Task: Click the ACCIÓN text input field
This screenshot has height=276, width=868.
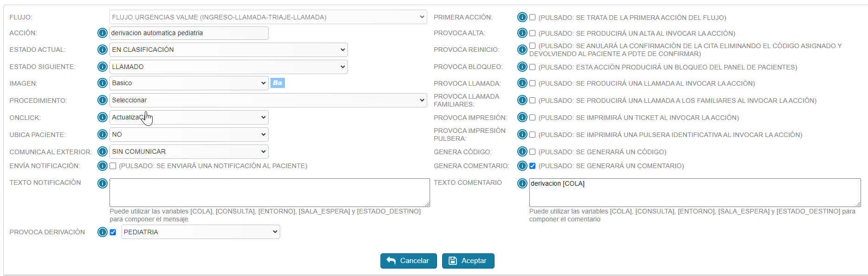Action: tap(189, 33)
